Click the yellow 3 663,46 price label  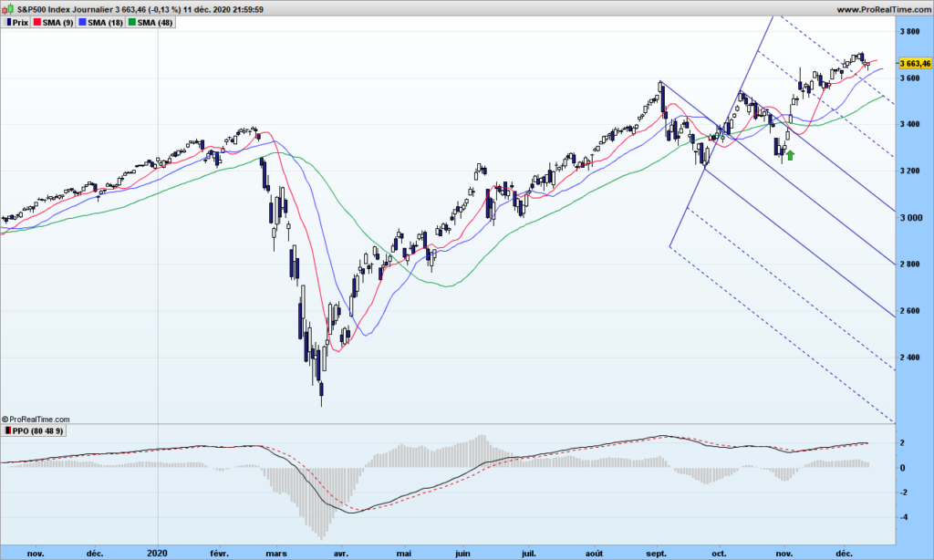coord(914,63)
